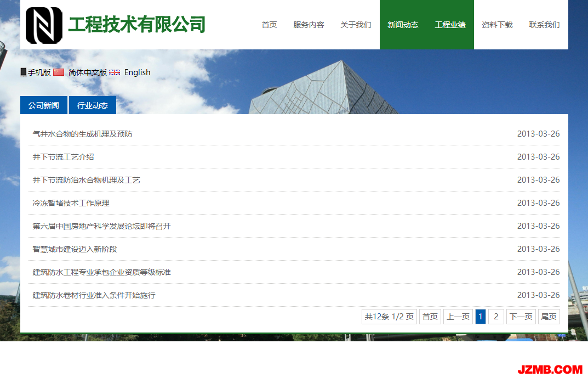
Task: Click the 工程技术有限公司 site title
Action: point(137,25)
